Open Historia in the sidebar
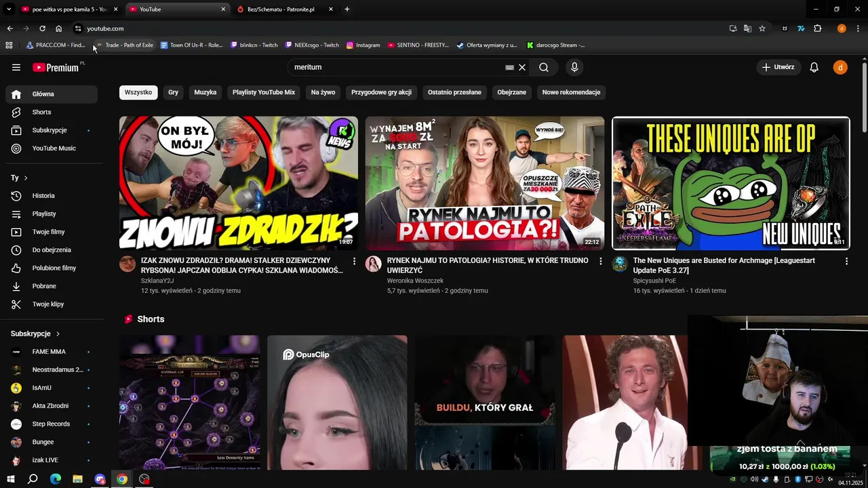Image resolution: width=868 pixels, height=488 pixels. (x=52, y=196)
